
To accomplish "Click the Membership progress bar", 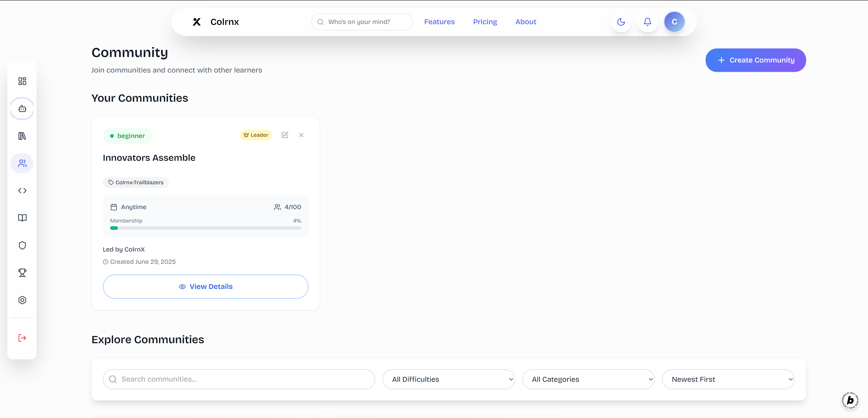I will click(206, 228).
